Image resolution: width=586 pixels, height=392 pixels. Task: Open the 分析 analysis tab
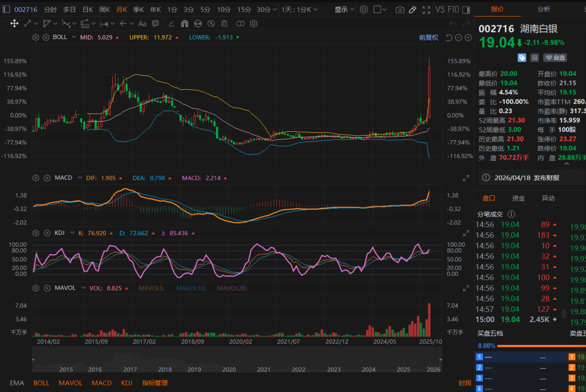(543, 9)
